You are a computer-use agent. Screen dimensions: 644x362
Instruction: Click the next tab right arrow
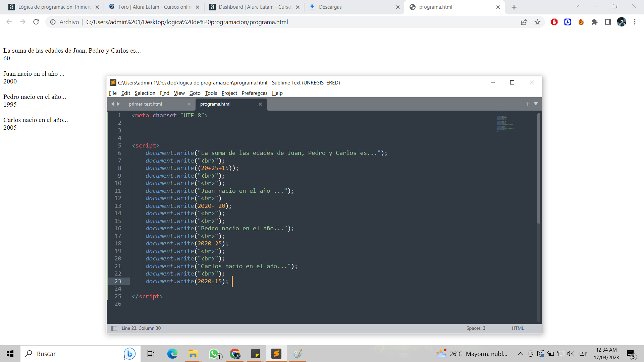tap(118, 104)
